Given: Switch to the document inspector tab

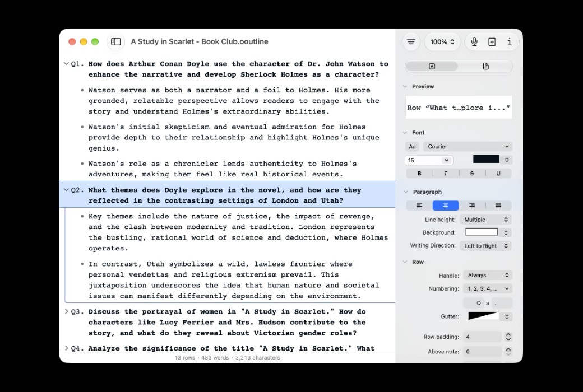Looking at the screenshot, I should [485, 66].
